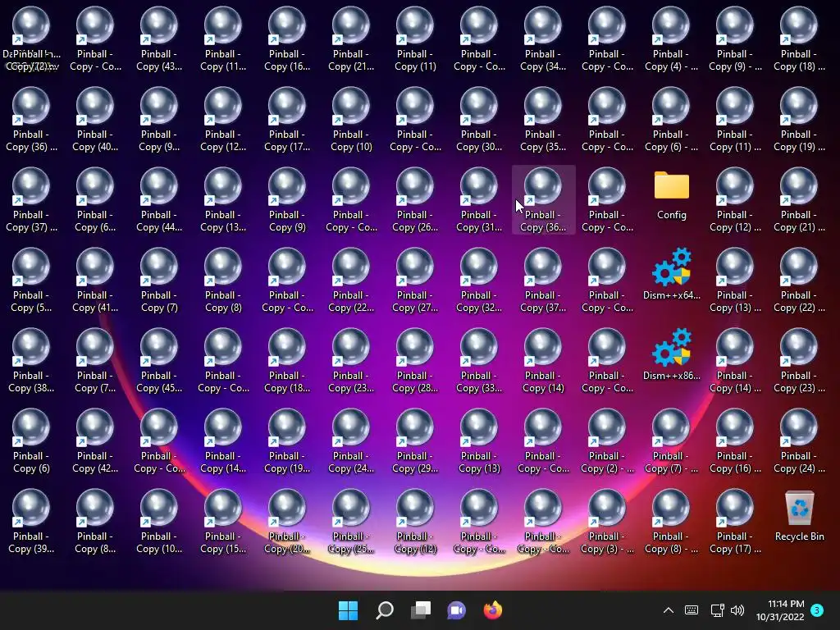840x630 pixels.
Task: Select the Pinball - Copy (25... shortcut
Action: click(x=351, y=522)
